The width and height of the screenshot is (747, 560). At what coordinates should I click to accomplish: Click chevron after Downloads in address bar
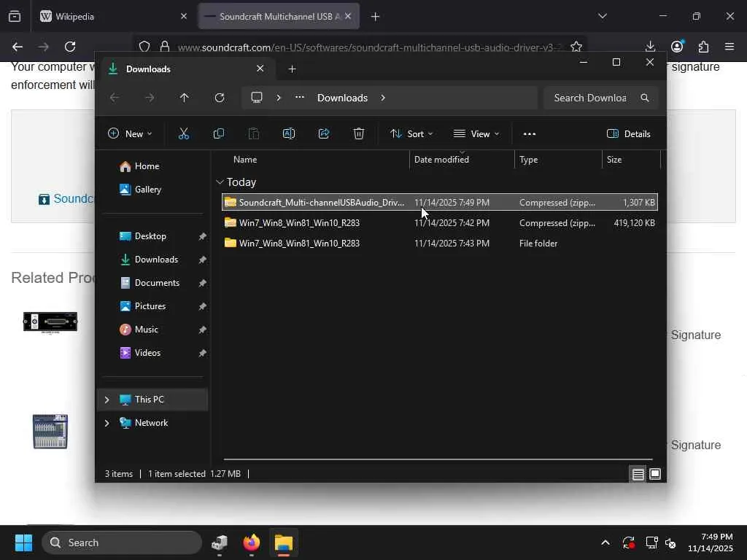coord(383,98)
